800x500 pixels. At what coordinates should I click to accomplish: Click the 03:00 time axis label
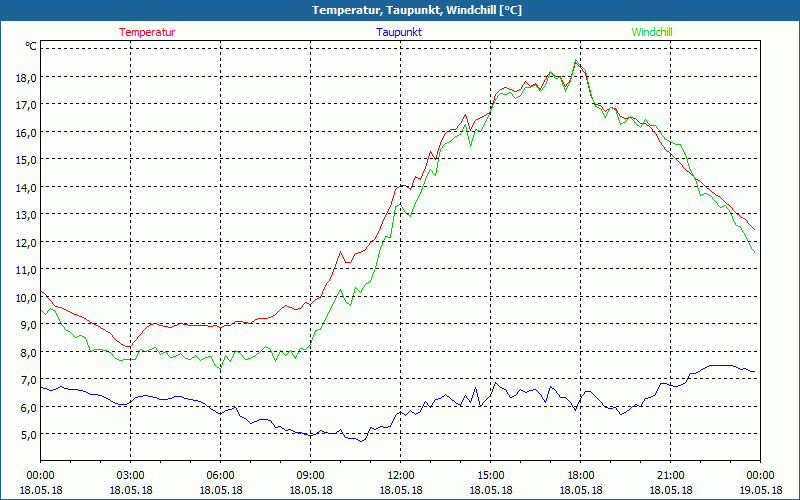(131, 476)
